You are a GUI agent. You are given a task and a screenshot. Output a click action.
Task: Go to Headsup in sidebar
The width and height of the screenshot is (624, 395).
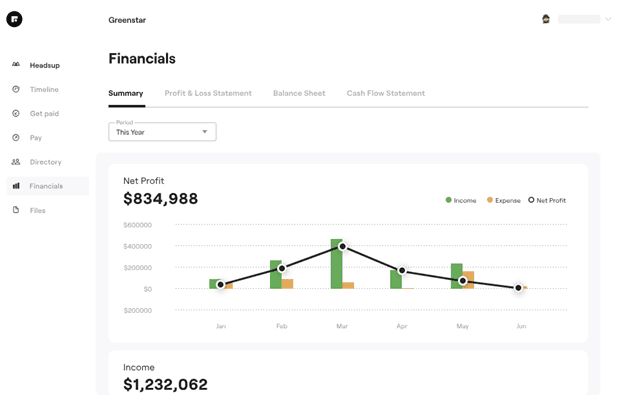(45, 65)
